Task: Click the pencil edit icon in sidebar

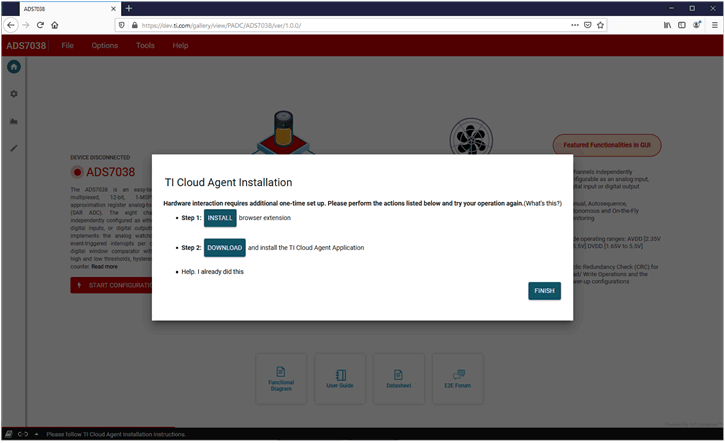Action: [x=14, y=148]
